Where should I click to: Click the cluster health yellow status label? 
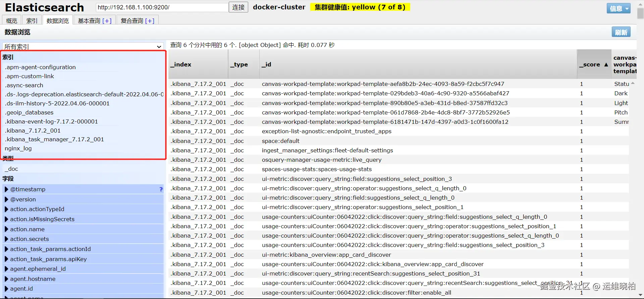coord(360,7)
